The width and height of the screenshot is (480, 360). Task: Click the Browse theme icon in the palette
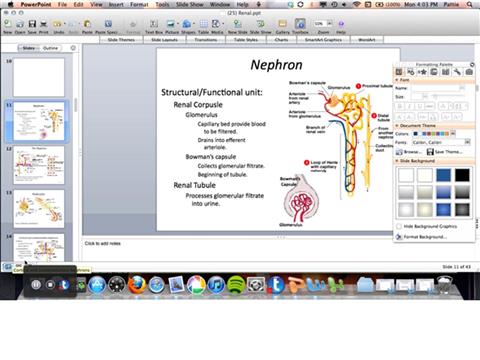[x=399, y=152]
